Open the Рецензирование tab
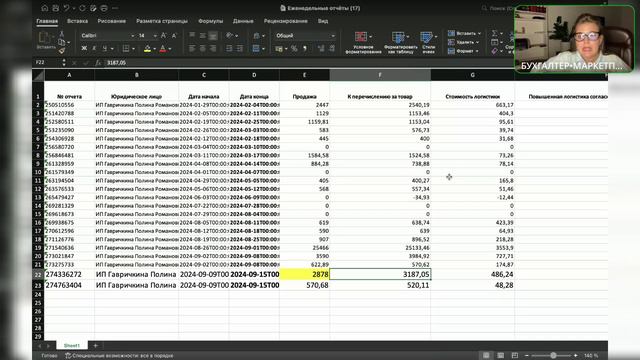This screenshot has width=640, height=360. 286,21
